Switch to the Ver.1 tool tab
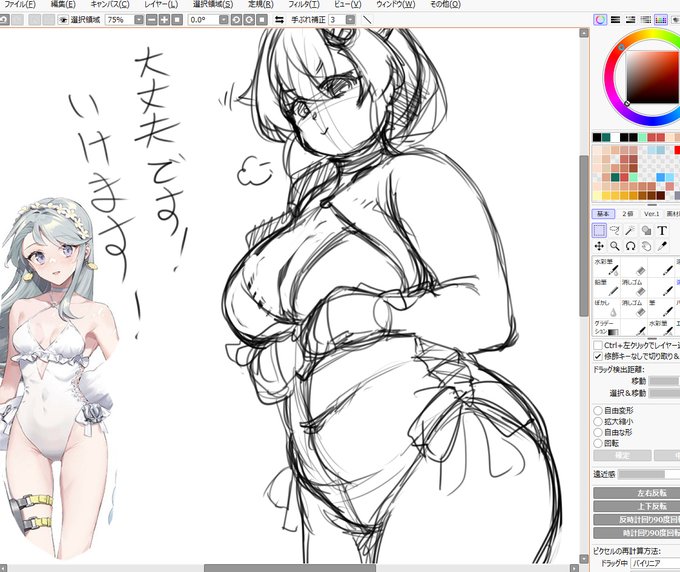 [x=651, y=214]
